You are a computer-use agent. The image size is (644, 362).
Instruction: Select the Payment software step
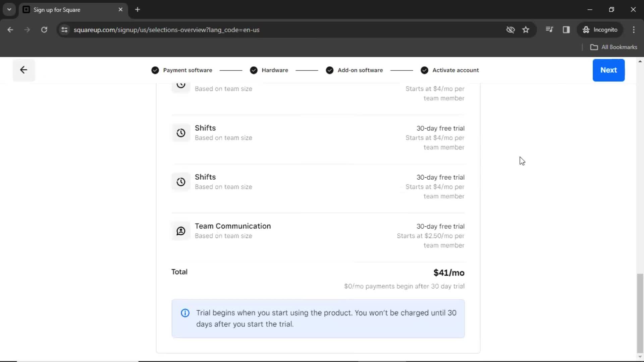(182, 70)
